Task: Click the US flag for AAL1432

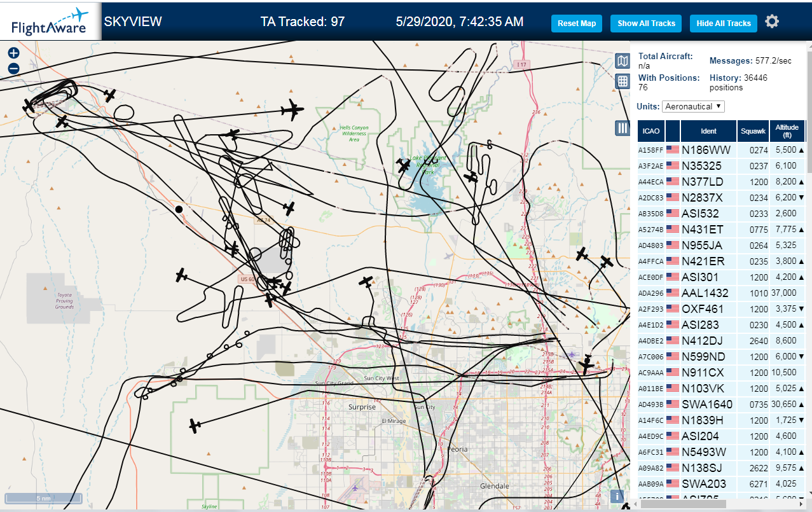Action: pyautogui.click(x=673, y=293)
